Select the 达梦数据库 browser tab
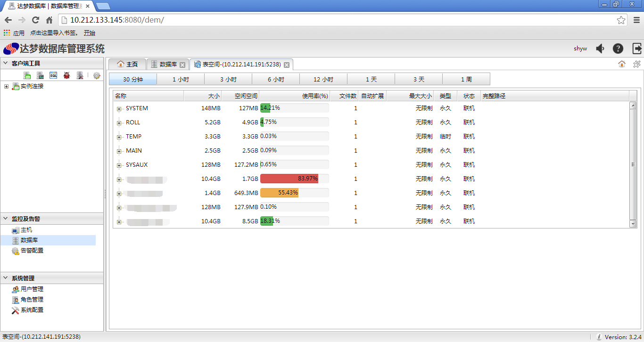 (x=50, y=6)
